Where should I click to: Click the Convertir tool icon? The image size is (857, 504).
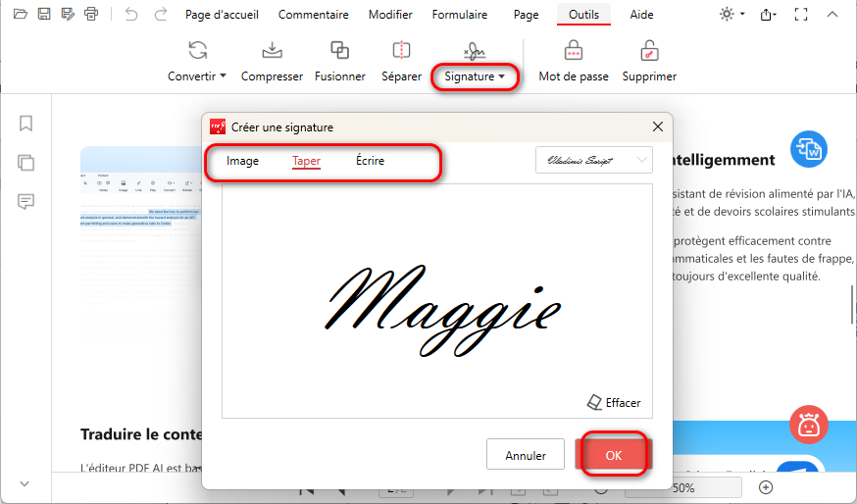[197, 50]
